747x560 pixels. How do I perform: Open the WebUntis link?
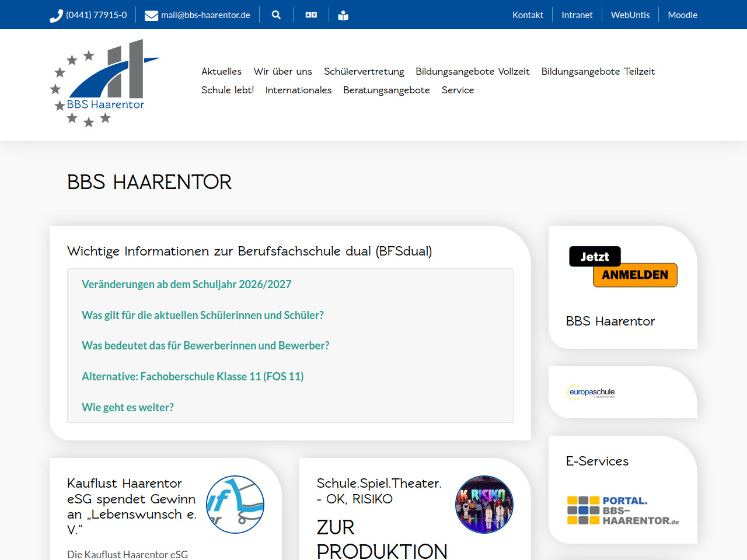(x=630, y=15)
